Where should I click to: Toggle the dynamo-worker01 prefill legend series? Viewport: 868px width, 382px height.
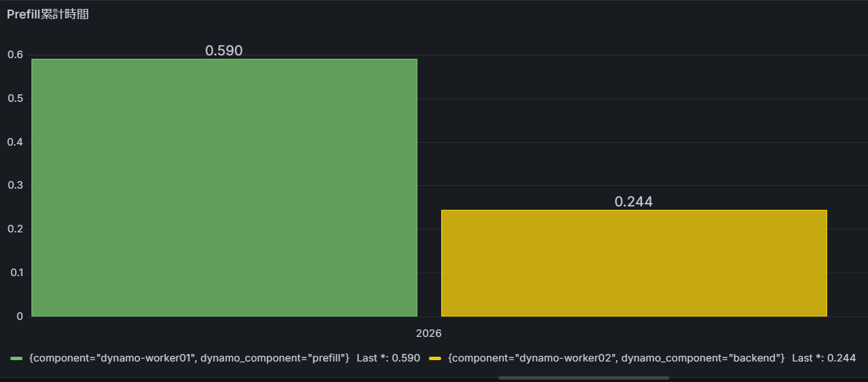(189, 358)
